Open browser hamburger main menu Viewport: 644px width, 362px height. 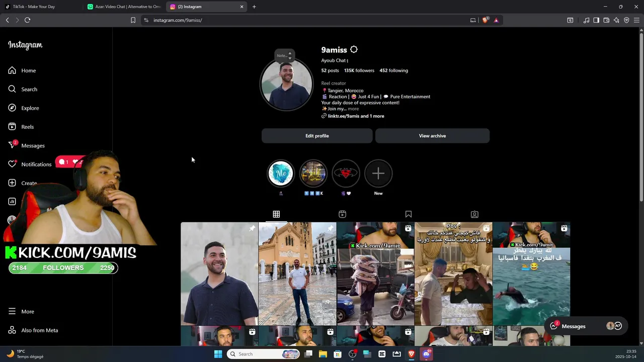coord(636,20)
